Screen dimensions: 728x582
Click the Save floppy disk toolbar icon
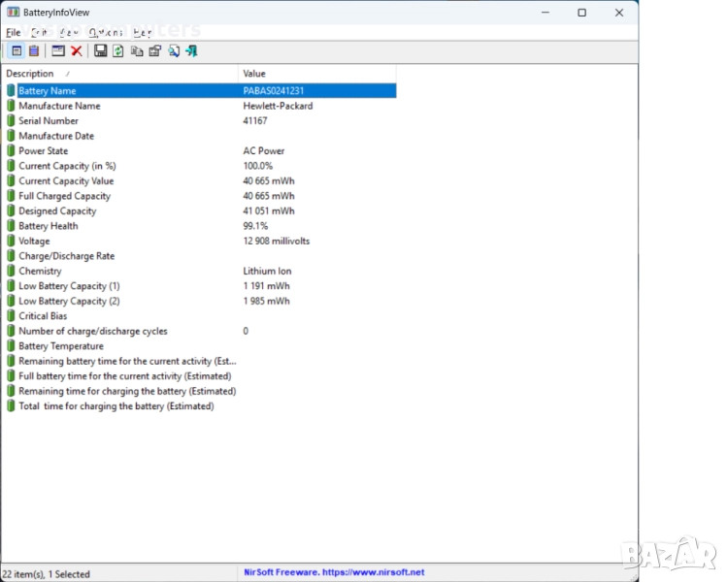100,50
